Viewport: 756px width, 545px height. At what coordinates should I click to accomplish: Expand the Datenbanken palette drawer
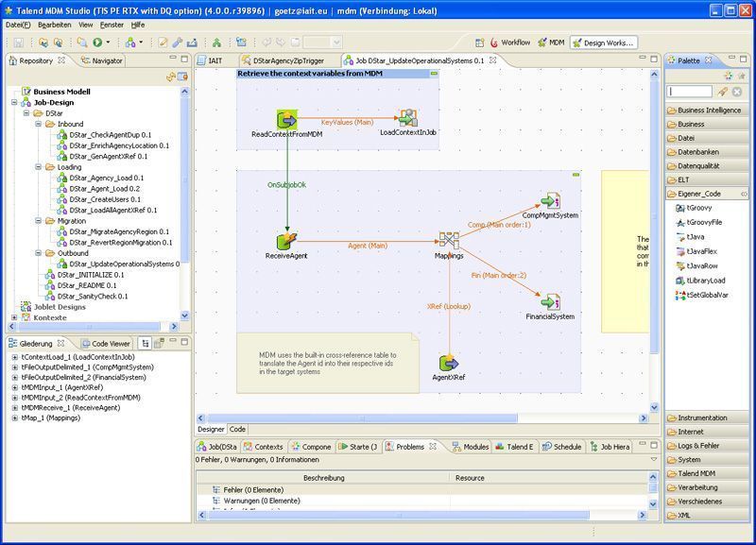pos(707,152)
